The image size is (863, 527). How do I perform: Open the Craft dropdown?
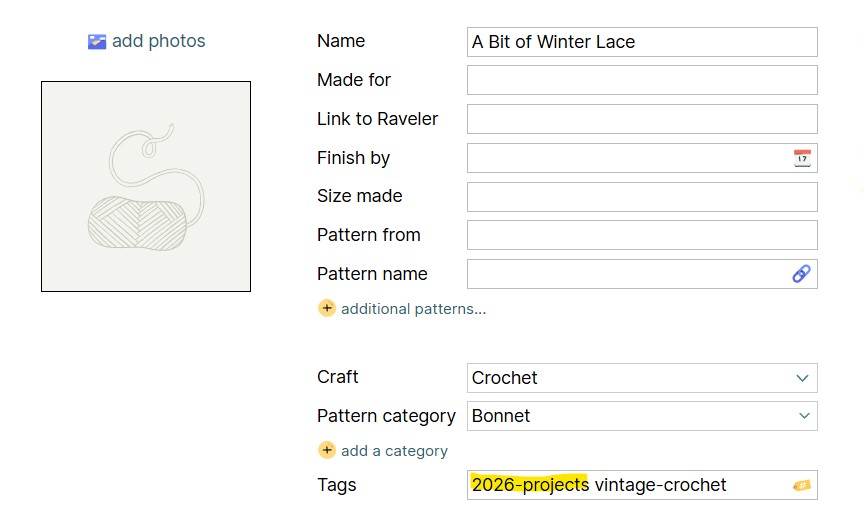(641, 378)
